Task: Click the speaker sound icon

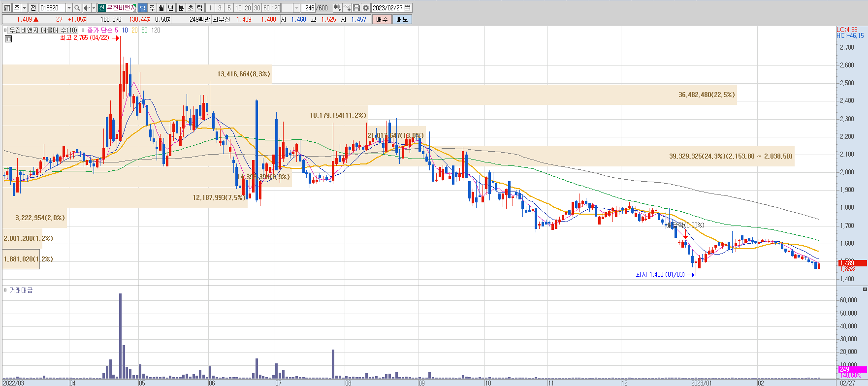Action: click(x=87, y=8)
